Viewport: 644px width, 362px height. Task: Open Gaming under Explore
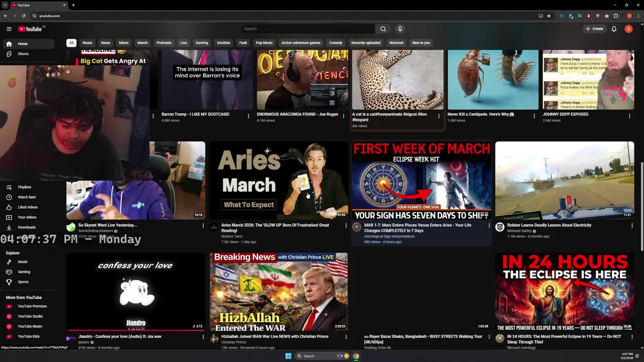pyautogui.click(x=28, y=272)
